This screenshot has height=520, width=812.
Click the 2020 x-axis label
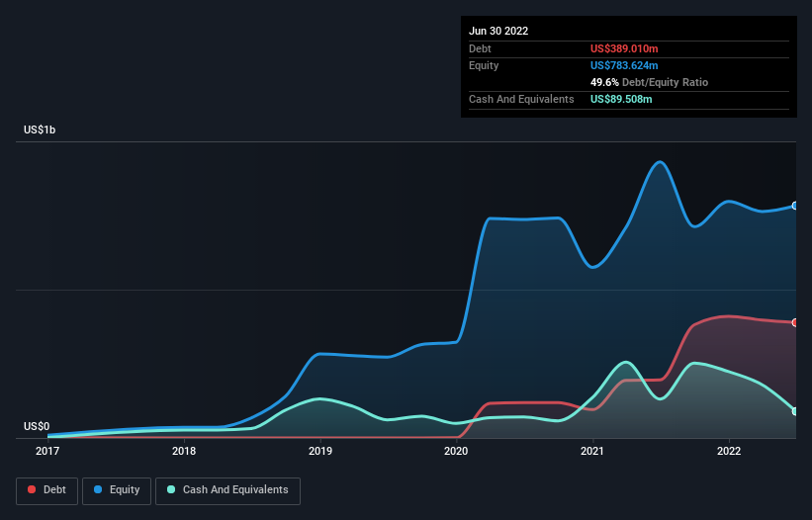coord(456,451)
